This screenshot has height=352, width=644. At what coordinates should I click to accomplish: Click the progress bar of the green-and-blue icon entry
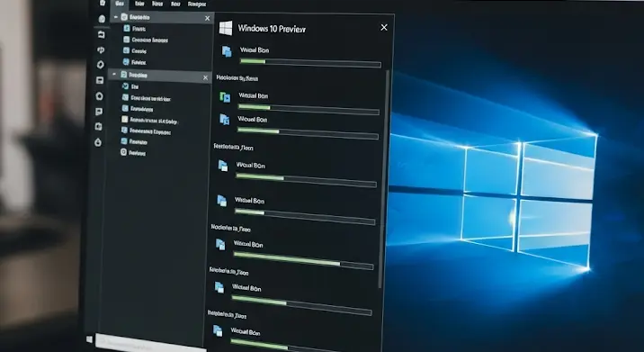click(x=309, y=109)
